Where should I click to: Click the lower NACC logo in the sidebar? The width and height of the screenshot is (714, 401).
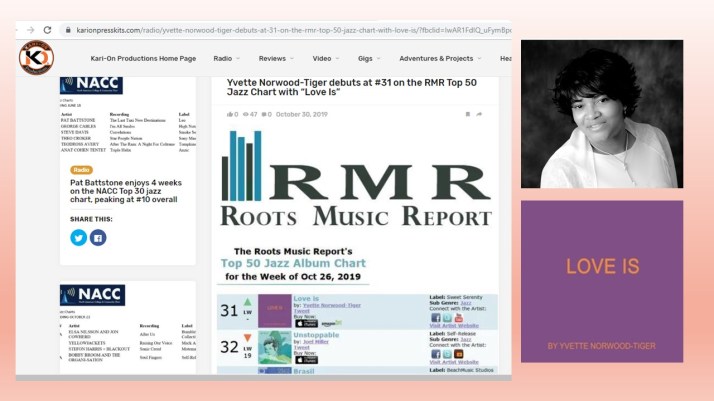tap(92, 295)
